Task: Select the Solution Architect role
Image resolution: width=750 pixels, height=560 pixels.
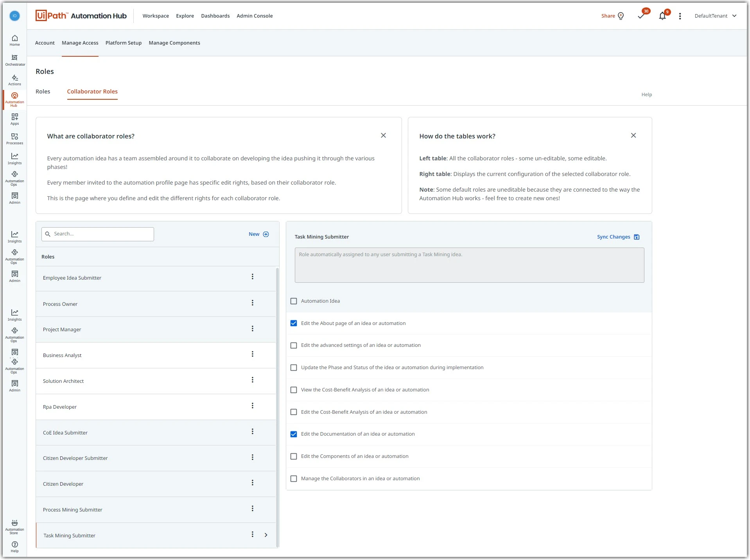Action: click(156, 381)
